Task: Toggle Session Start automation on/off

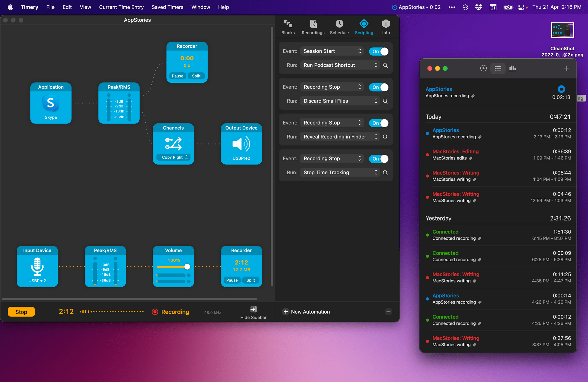Action: coord(379,51)
